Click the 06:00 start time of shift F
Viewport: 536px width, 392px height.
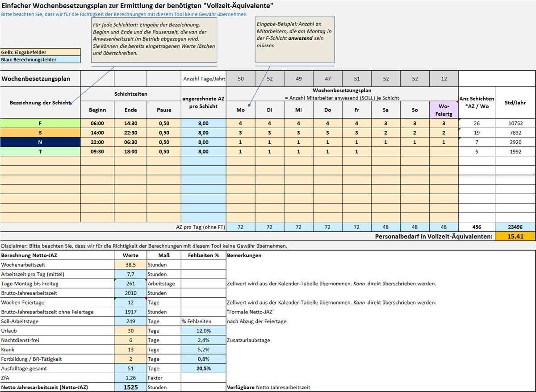[97, 123]
